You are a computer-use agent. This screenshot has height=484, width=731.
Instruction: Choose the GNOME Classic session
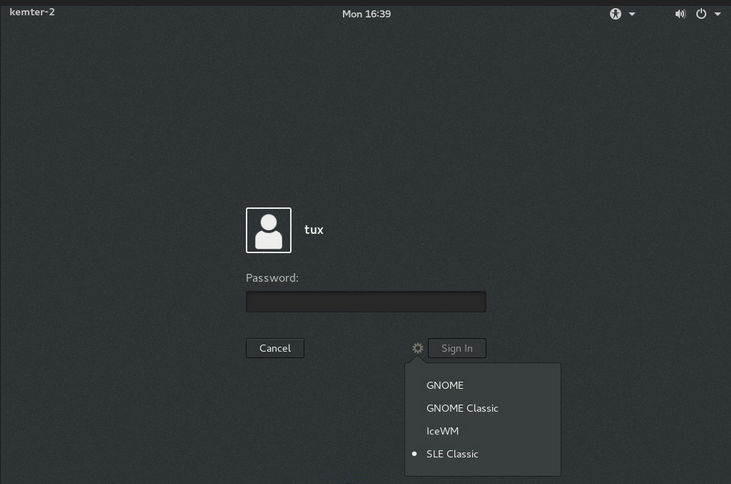pos(462,408)
